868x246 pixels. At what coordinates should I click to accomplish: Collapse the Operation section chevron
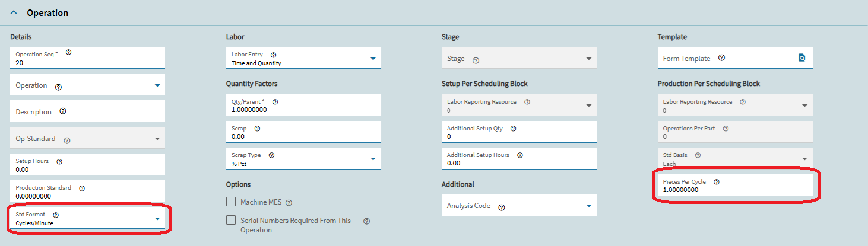pos(14,12)
